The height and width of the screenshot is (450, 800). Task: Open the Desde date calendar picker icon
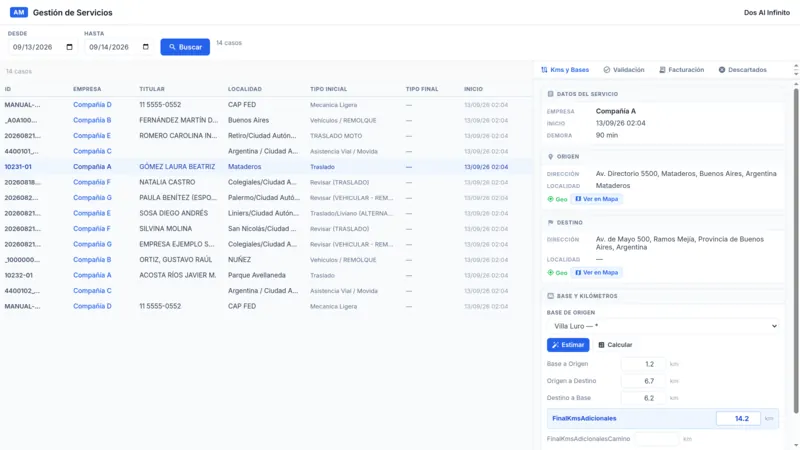(x=69, y=47)
